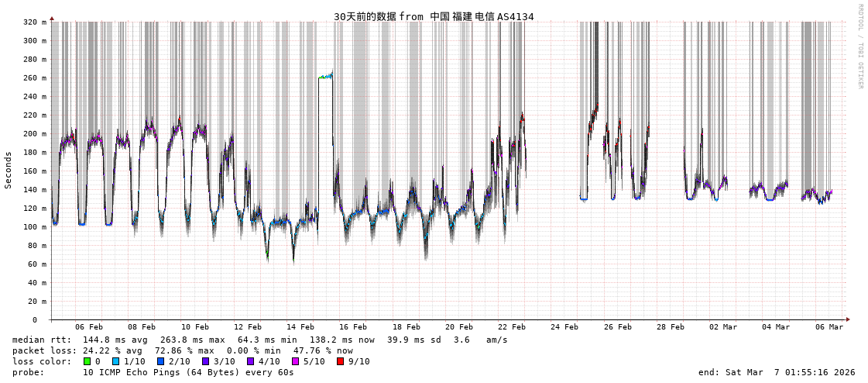868x383 pixels.
Task: Select the 06 Mar date label
Action: click(x=829, y=327)
